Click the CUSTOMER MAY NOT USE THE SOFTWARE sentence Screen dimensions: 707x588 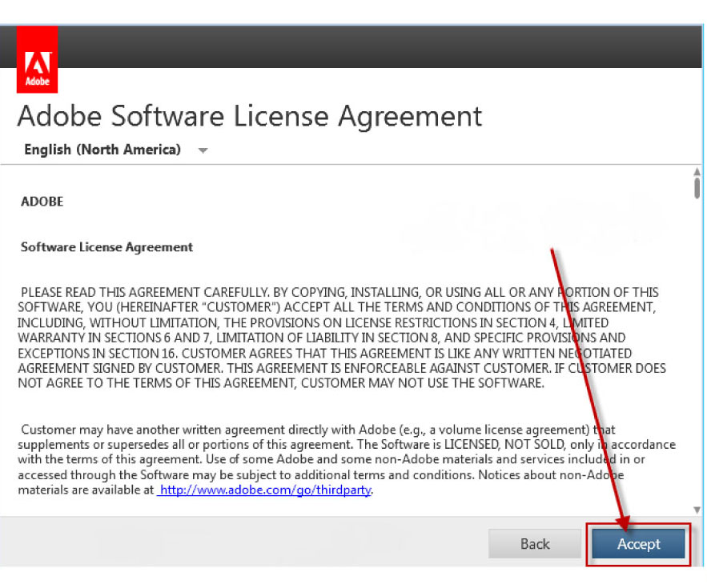423,383
